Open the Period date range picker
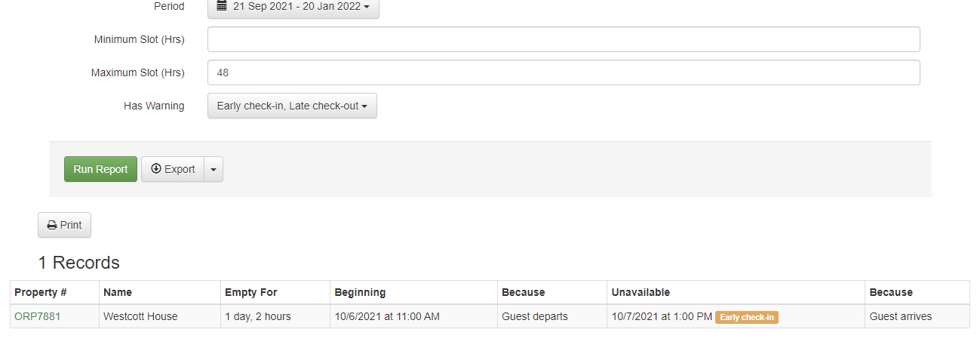The image size is (980, 351). (x=293, y=7)
